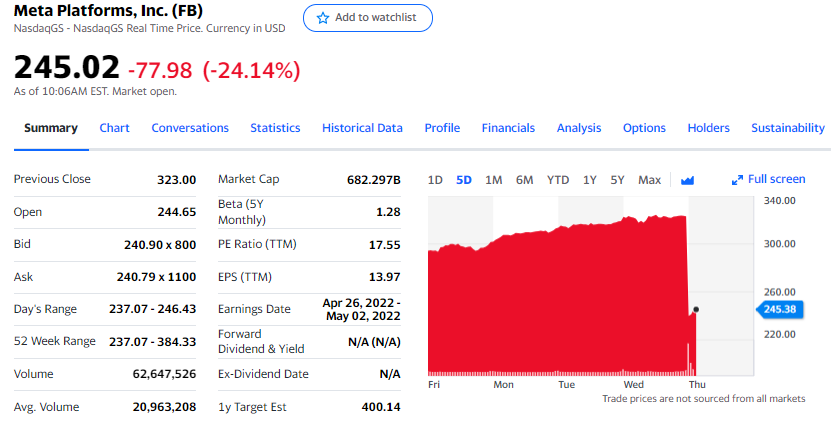This screenshot has height=427, width=831.
Task: Click the 1y Target Est value 400.14
Action: tap(381, 407)
